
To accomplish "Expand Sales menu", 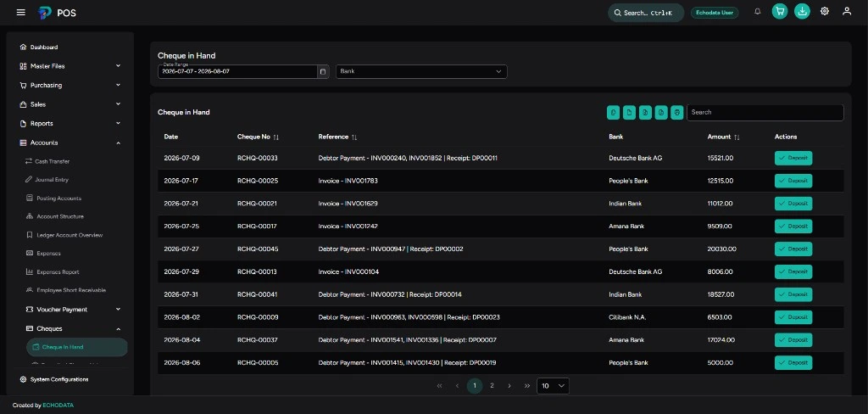I will 70,104.
